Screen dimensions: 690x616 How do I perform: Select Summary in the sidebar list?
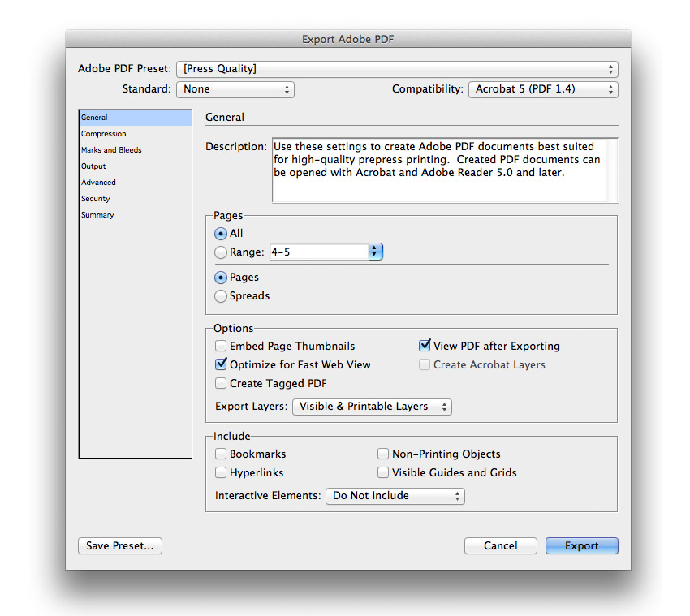point(135,215)
